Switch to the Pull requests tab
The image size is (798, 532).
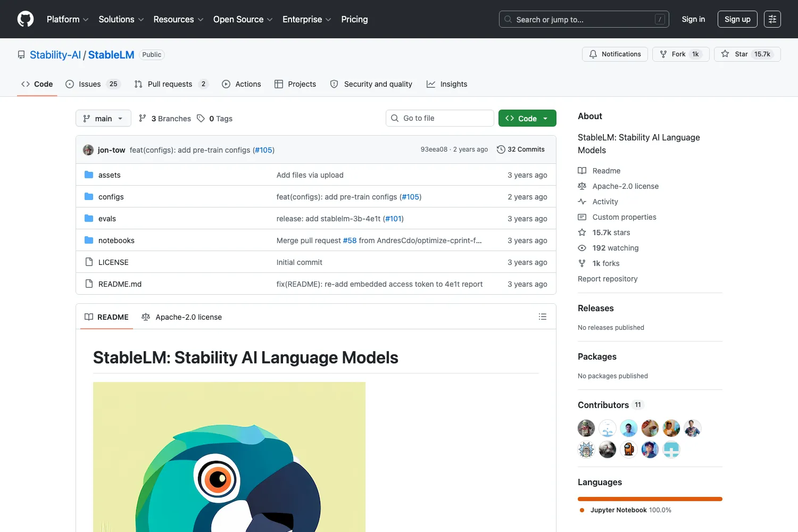[x=171, y=84]
